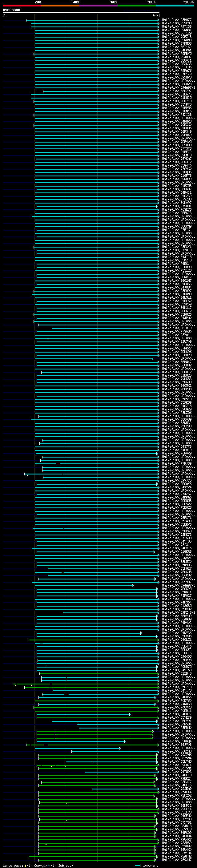
Task: Click the purple ~60% identity legend segment
Action: click(x=98, y=6)
